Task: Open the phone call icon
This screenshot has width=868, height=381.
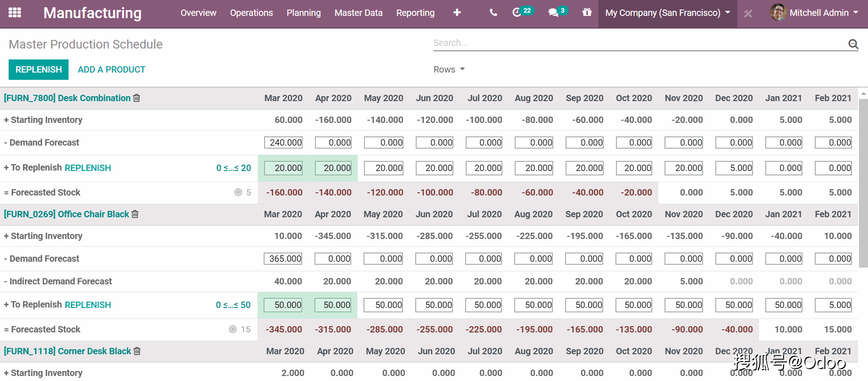Action: tap(493, 13)
